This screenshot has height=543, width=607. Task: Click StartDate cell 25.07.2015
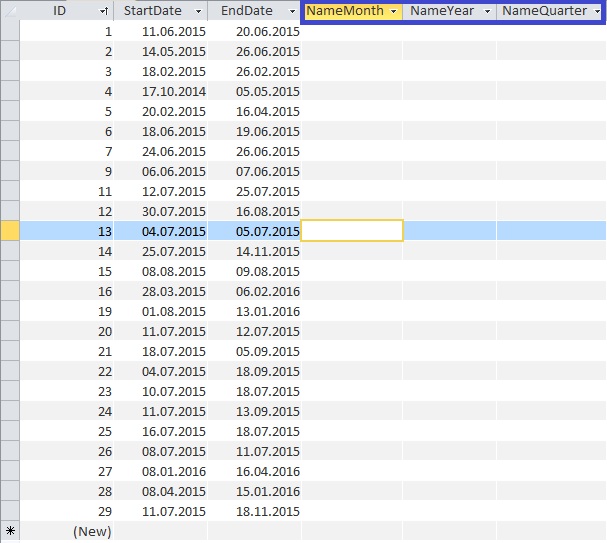161,251
